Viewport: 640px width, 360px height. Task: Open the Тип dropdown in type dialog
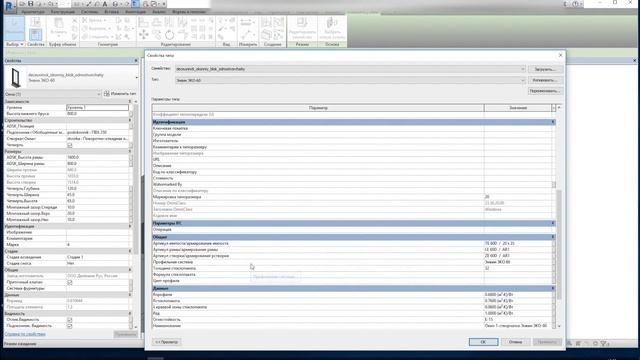[x=350, y=80]
